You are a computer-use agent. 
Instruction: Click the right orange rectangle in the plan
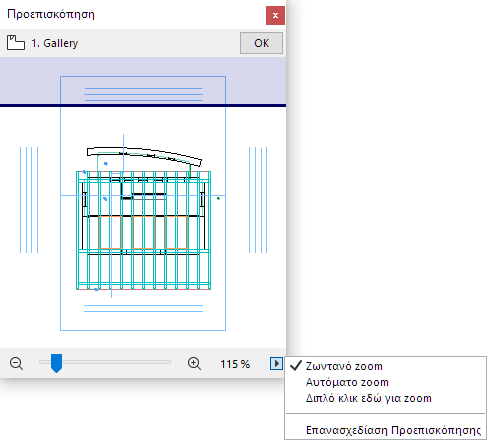177,232
